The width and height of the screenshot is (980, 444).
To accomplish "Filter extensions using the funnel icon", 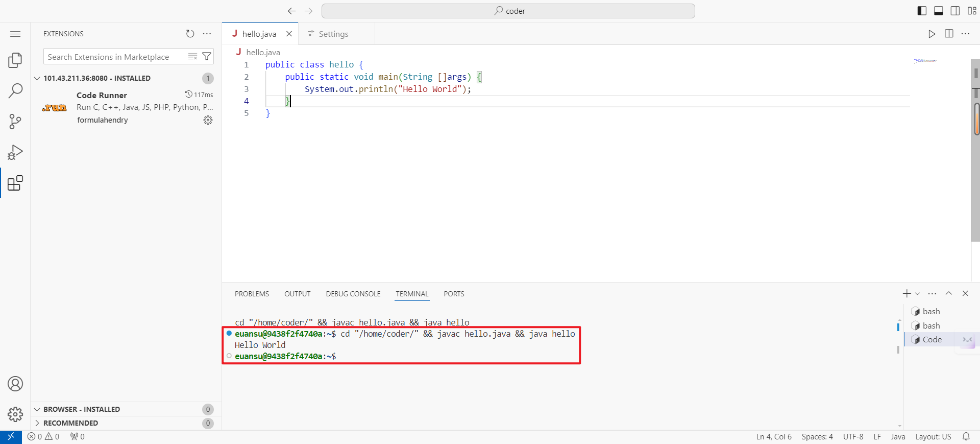I will 207,57.
